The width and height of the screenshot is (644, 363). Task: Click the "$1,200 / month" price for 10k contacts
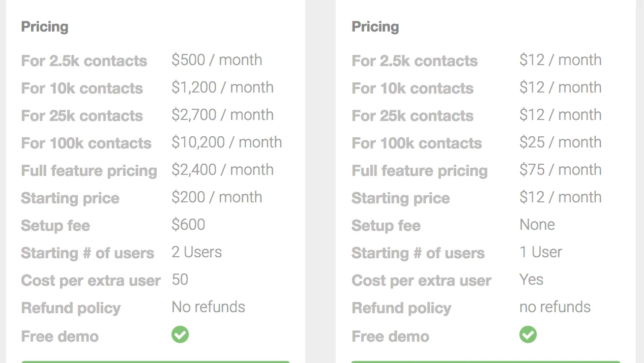pyautogui.click(x=222, y=87)
